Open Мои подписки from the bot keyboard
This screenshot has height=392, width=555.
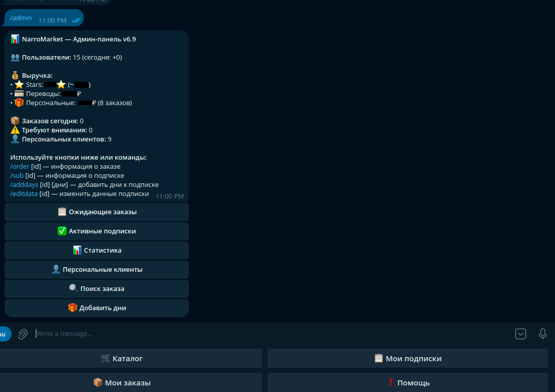click(408, 359)
